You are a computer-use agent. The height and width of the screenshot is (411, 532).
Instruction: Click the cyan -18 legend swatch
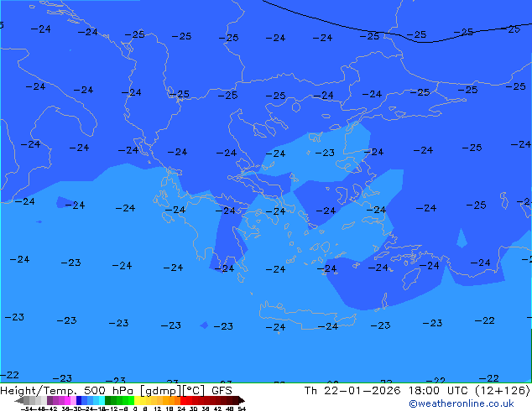tap(102, 400)
